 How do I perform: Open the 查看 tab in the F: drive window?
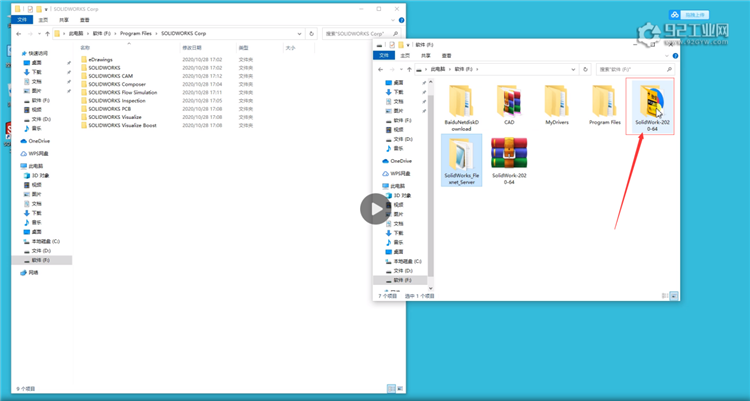446,56
